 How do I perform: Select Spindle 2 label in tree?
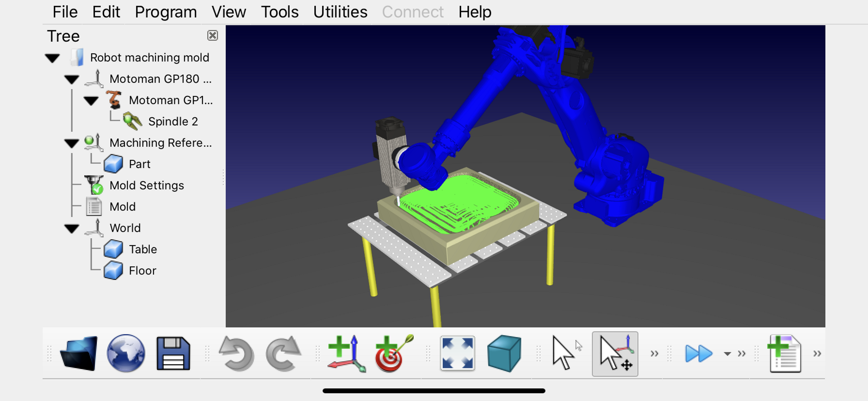pyautogui.click(x=173, y=121)
